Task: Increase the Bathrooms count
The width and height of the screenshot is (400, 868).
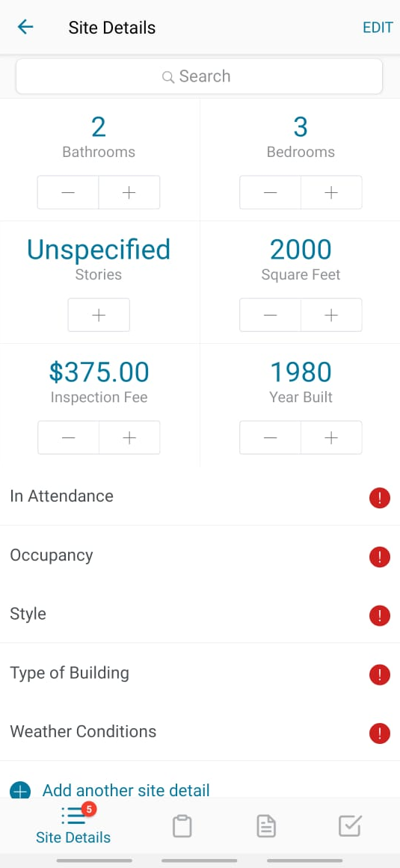Action: pyautogui.click(x=129, y=192)
